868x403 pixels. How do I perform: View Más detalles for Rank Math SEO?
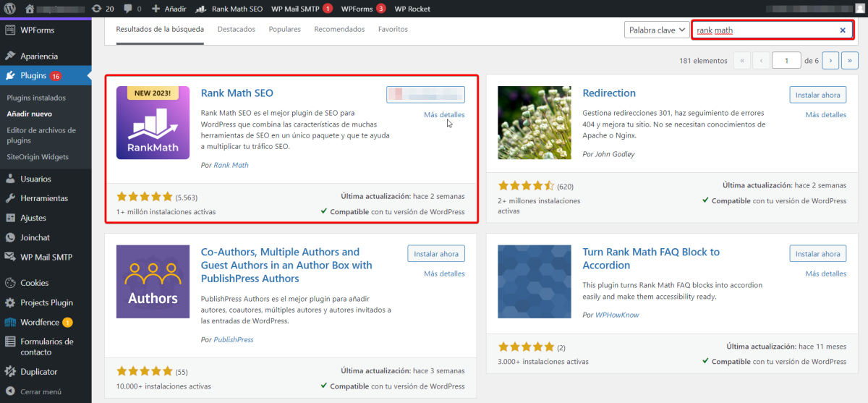click(444, 115)
